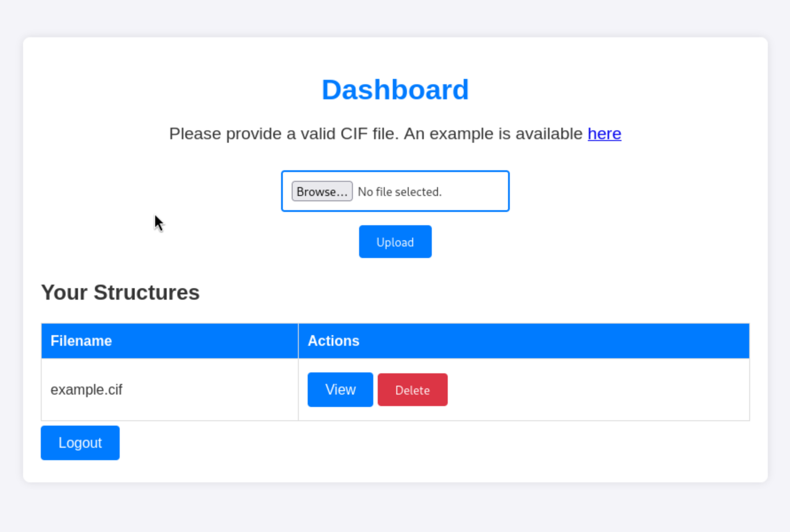790x532 pixels.
Task: Delete the example.cif structure
Action: (x=412, y=390)
